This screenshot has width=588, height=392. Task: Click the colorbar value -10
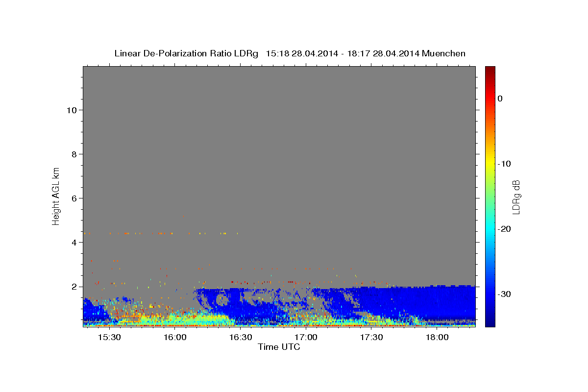[504, 164]
